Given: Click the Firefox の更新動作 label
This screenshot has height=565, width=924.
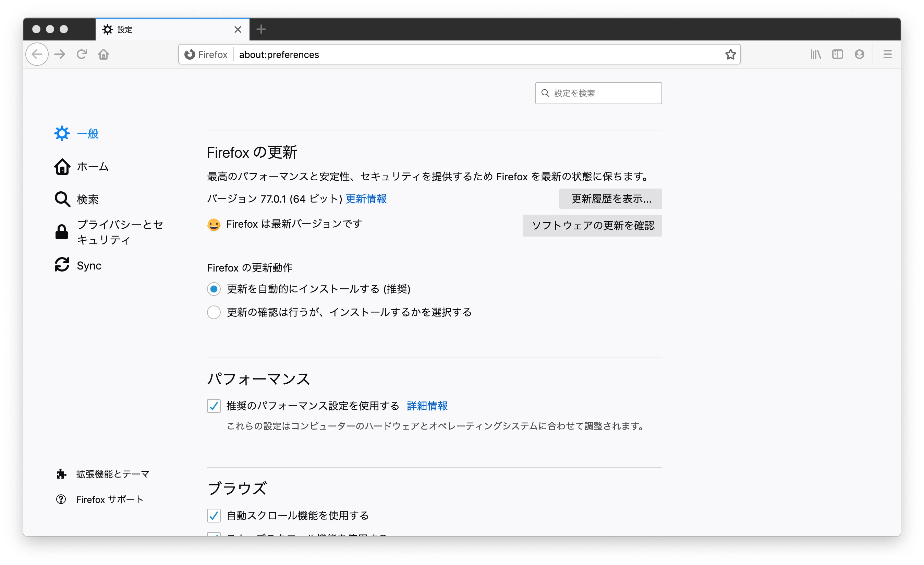Looking at the screenshot, I should (x=250, y=267).
